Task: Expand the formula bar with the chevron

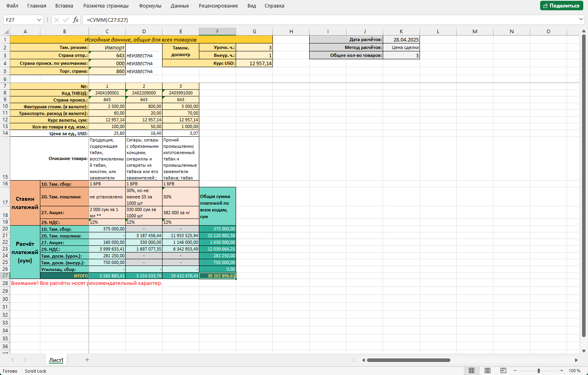Action: click(581, 19)
